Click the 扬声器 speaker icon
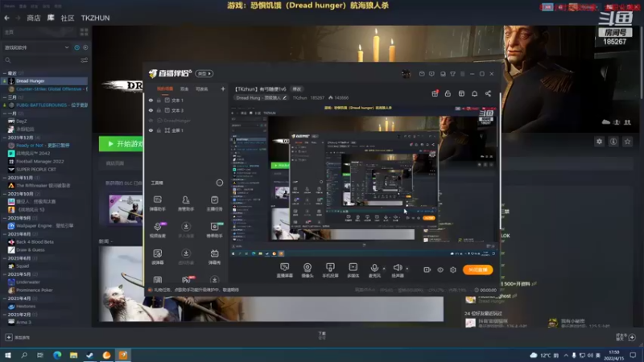 click(397, 268)
